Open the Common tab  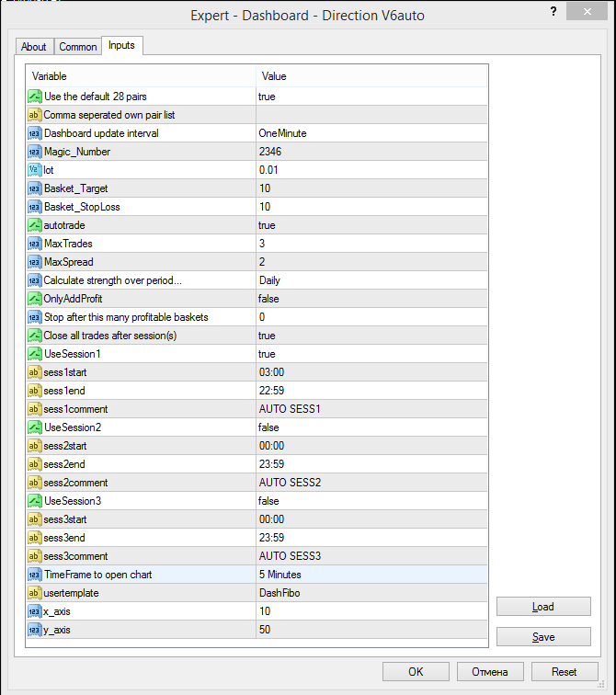click(78, 47)
